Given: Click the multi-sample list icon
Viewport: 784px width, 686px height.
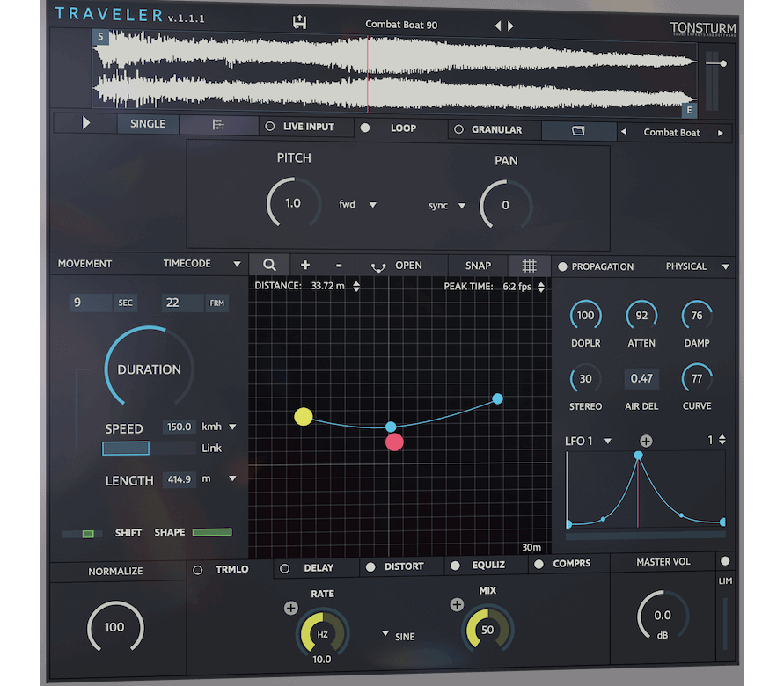Looking at the screenshot, I should pyautogui.click(x=218, y=125).
